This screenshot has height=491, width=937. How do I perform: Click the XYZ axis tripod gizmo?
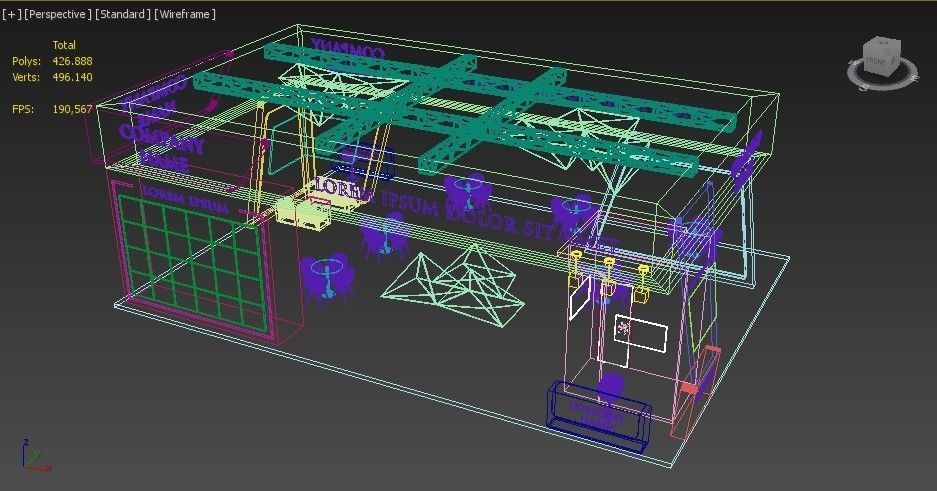tap(35, 455)
